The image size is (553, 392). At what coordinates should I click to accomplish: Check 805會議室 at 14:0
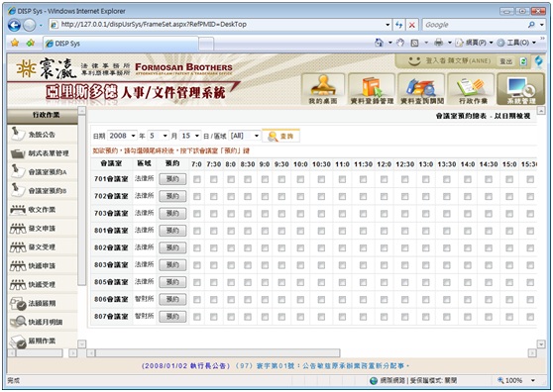pos(468,282)
